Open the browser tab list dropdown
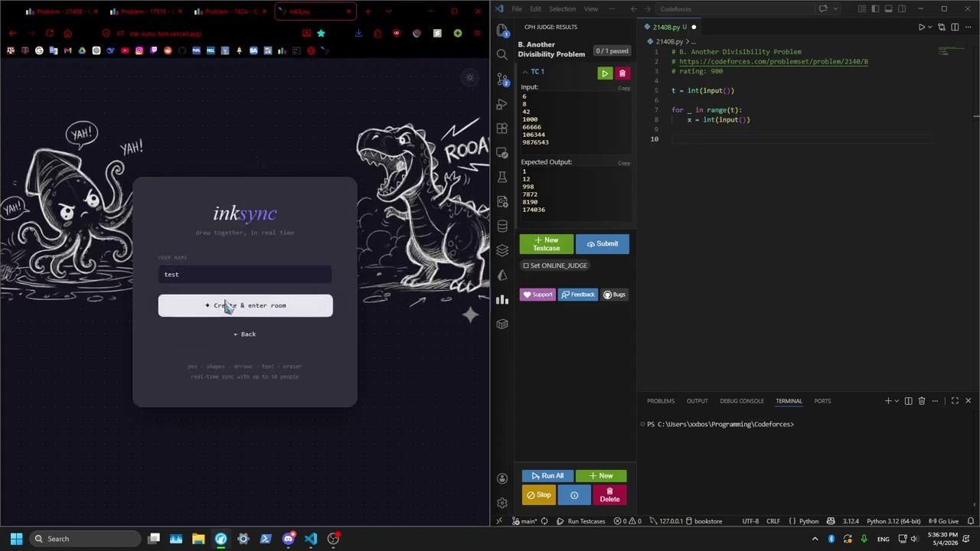 point(388,11)
